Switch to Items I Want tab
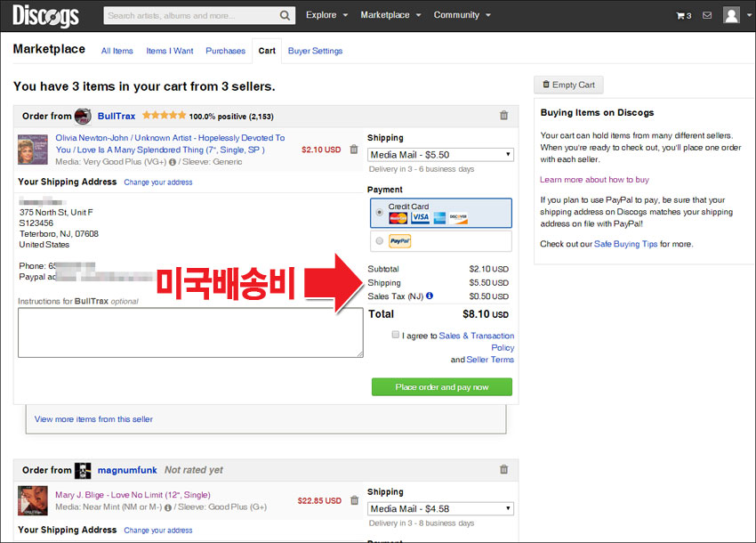Viewport: 756px width, 543px height. [x=170, y=51]
